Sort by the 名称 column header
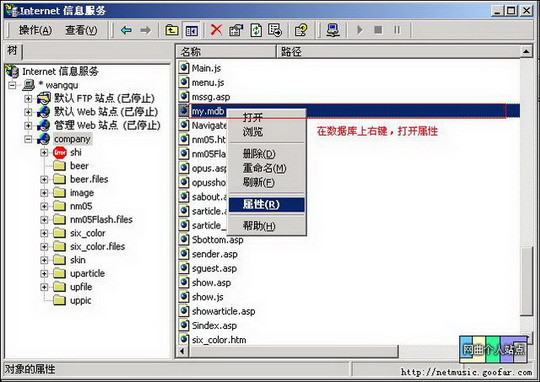The width and height of the screenshot is (540, 382). pyautogui.click(x=226, y=52)
